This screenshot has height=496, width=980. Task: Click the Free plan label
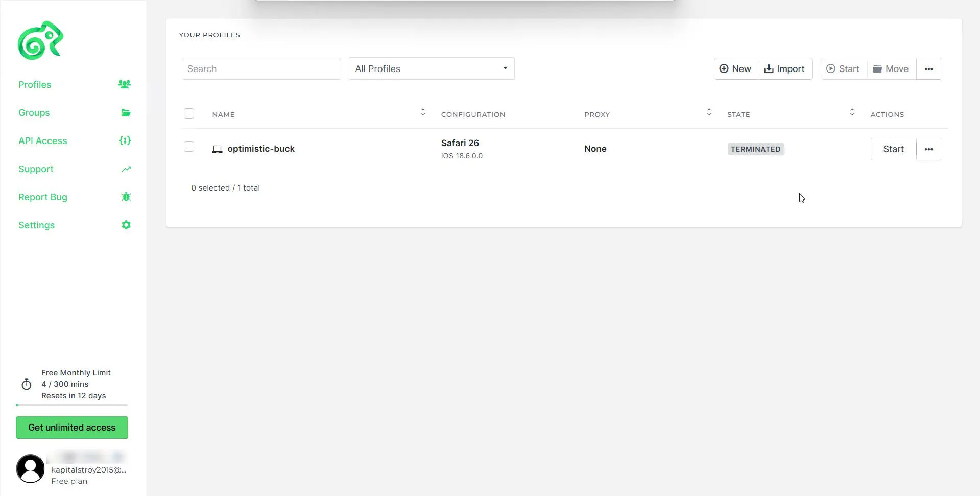[69, 481]
